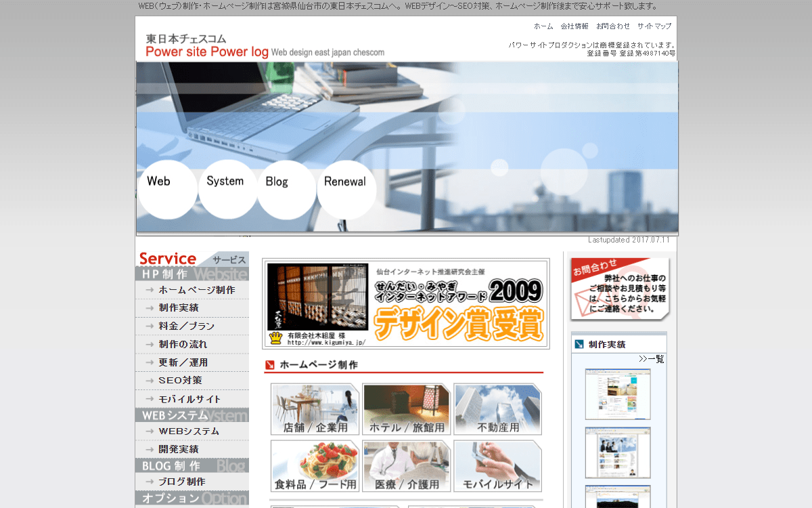
Task: Click the 登録番号 登録第4987140号 text
Action: click(631, 54)
